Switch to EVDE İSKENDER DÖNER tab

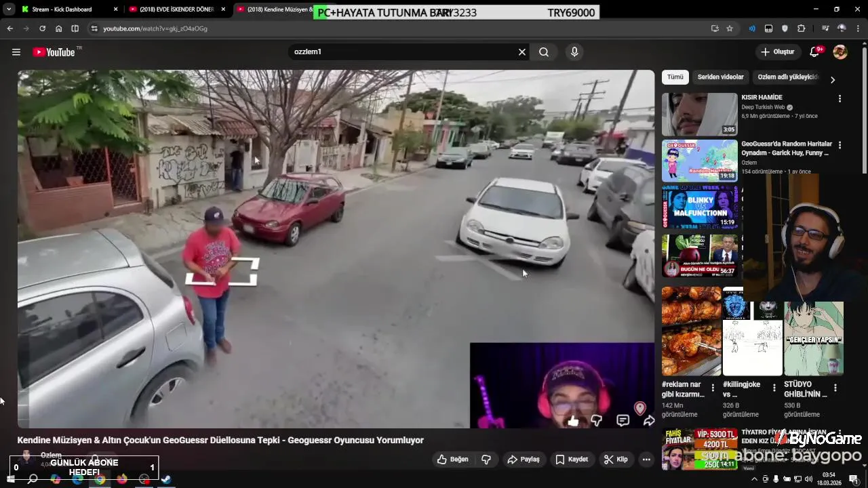coord(176,9)
